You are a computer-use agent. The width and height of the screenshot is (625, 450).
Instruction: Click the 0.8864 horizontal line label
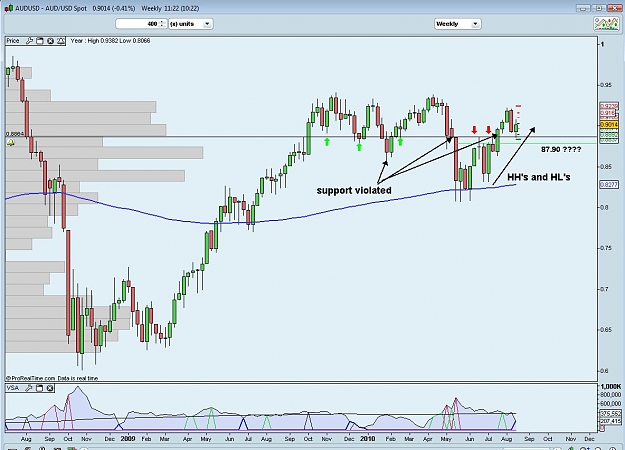click(x=15, y=134)
